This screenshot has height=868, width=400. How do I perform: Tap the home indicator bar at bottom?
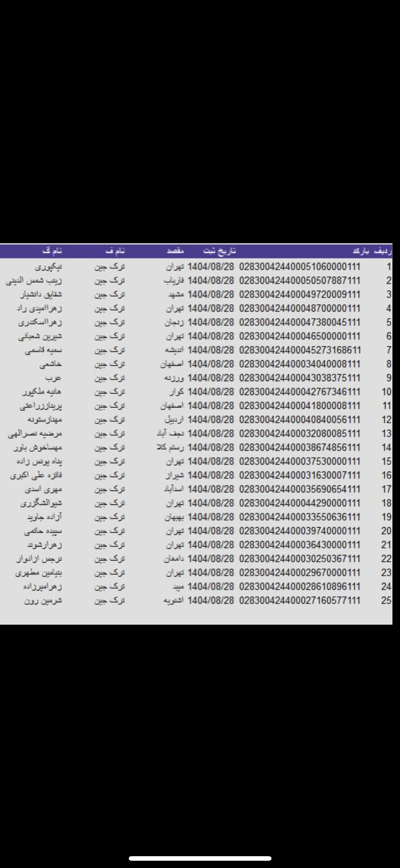(x=200, y=858)
